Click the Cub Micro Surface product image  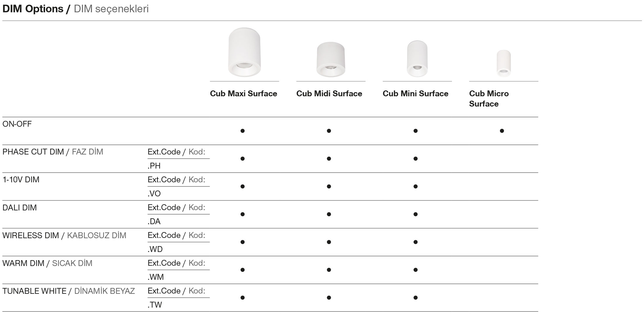pos(503,63)
